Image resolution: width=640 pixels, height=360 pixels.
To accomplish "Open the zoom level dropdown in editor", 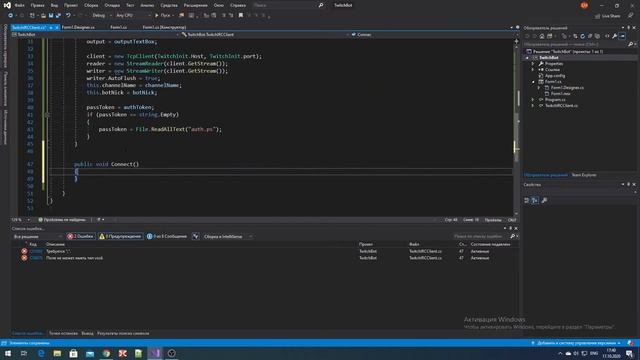I will point(20,220).
